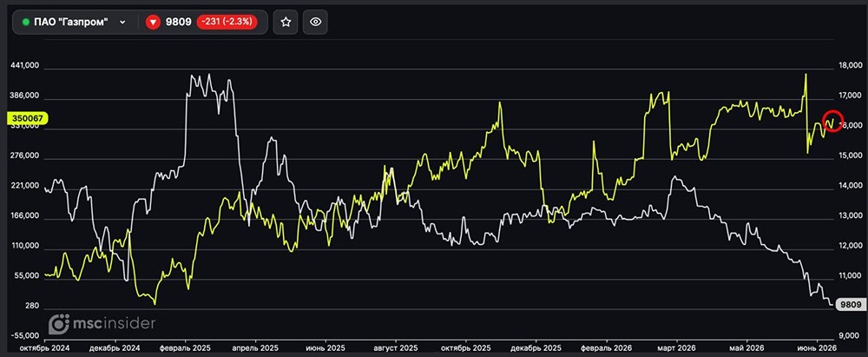Screen dimensions: 868x357
Task: Click the yellow 350067 value label
Action: pos(28,118)
